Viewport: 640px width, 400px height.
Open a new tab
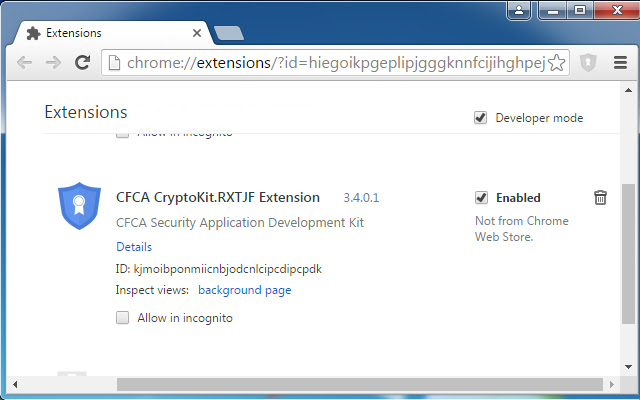pyautogui.click(x=229, y=33)
